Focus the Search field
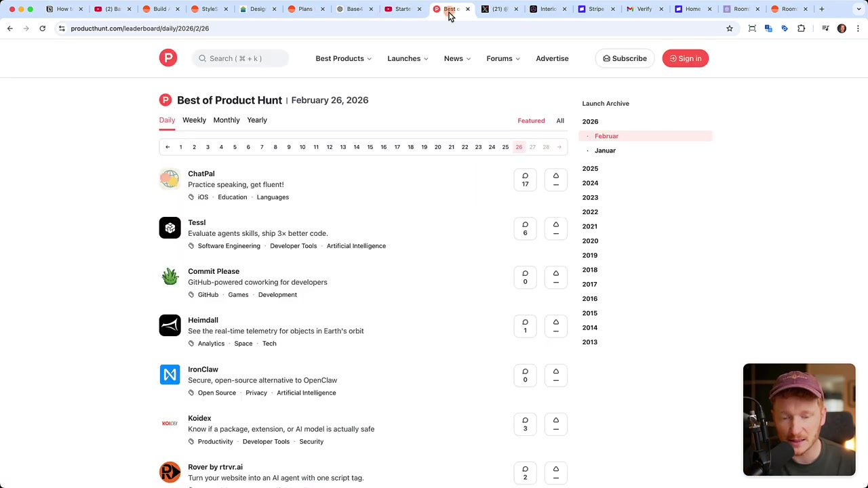Screen dimensions: 868x488 (240, 58)
